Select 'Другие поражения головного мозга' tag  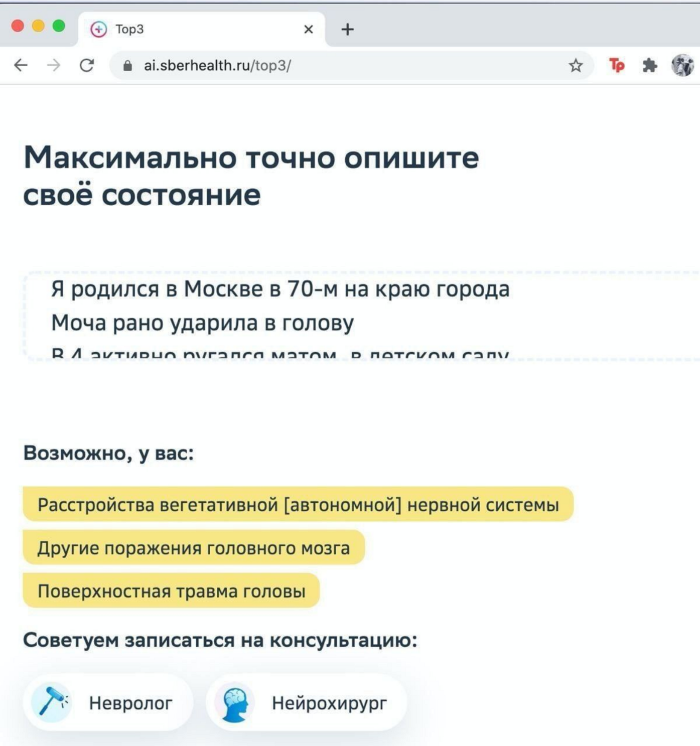click(x=194, y=548)
